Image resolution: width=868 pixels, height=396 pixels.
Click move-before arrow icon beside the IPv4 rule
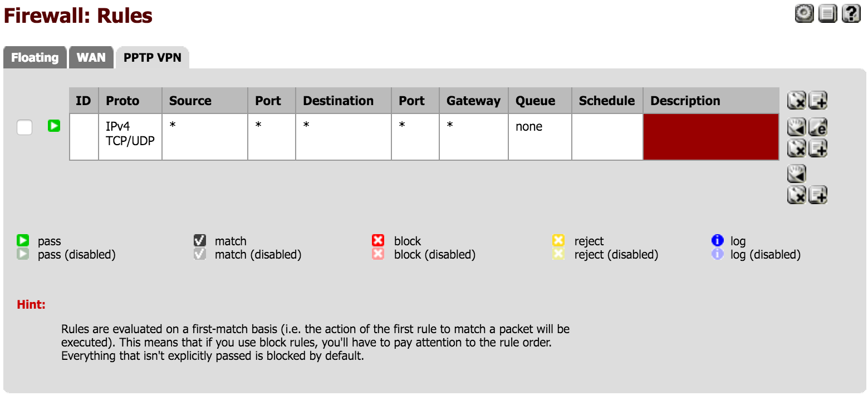797,127
